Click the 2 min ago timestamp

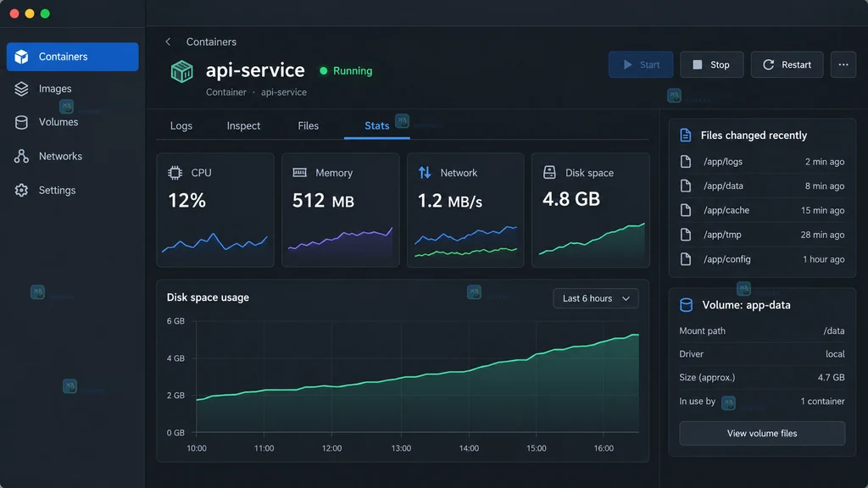[x=825, y=162]
